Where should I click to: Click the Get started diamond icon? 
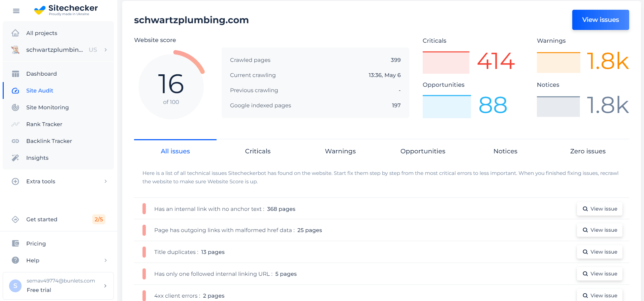[15, 219]
